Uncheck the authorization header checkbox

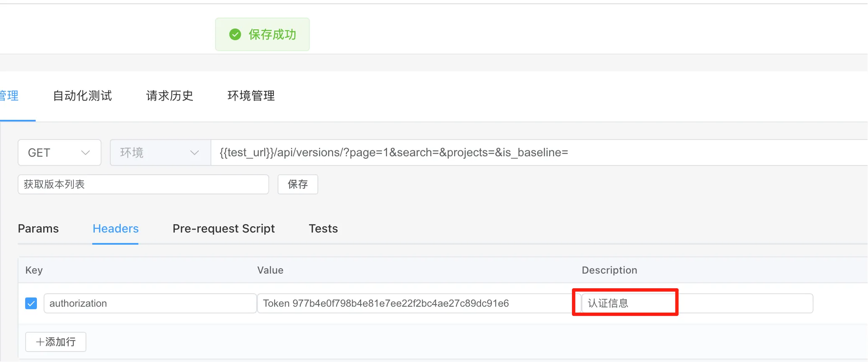point(31,303)
